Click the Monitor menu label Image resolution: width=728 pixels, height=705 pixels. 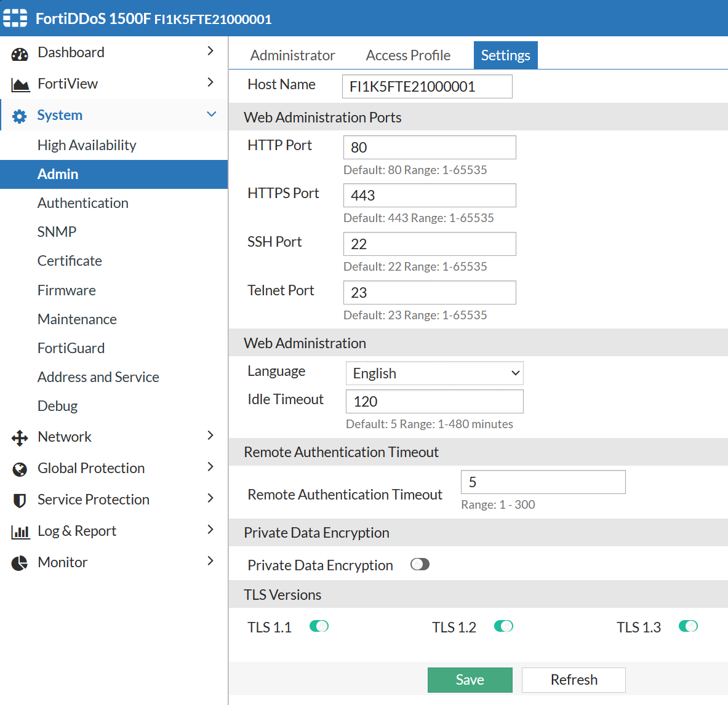tap(63, 562)
